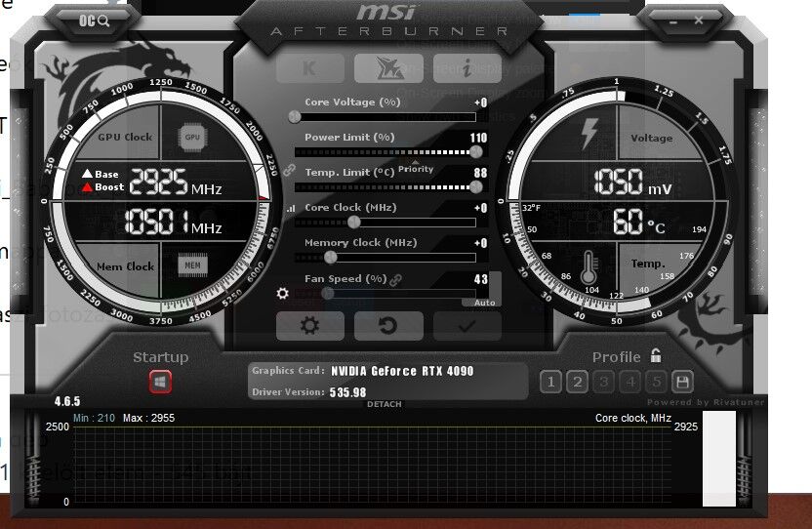Click the 10501 MHz memory readout

pos(173,222)
